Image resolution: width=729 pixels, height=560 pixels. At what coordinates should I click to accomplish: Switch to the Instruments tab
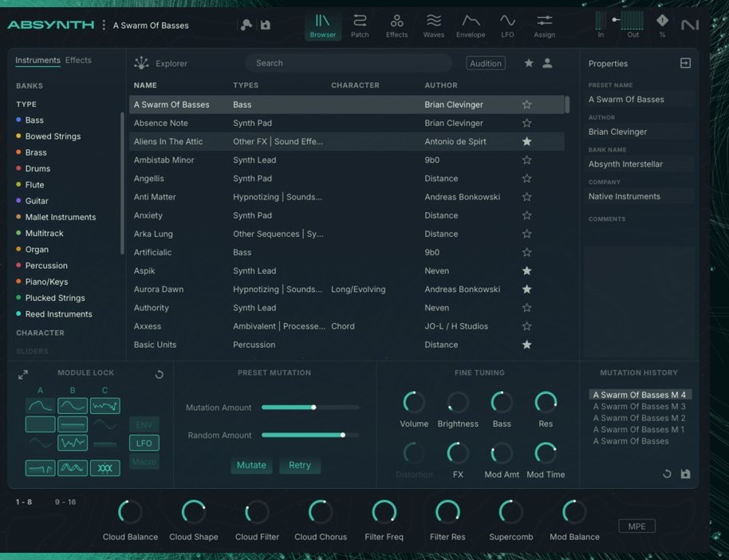pos(37,60)
